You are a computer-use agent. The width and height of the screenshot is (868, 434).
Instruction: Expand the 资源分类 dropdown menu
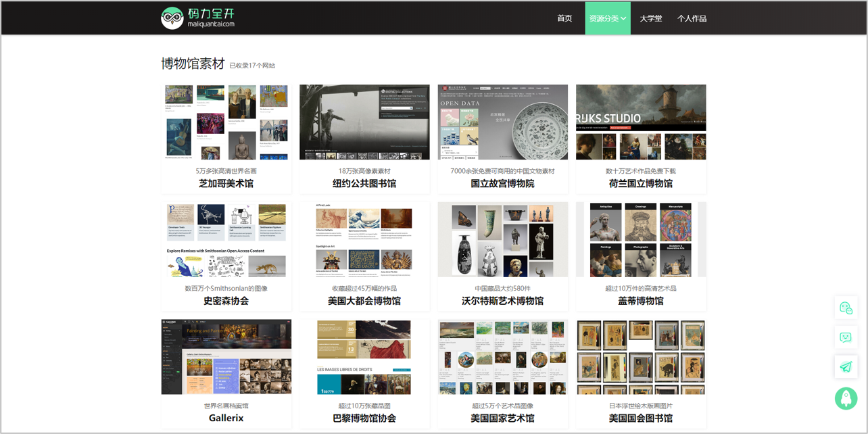tap(608, 18)
